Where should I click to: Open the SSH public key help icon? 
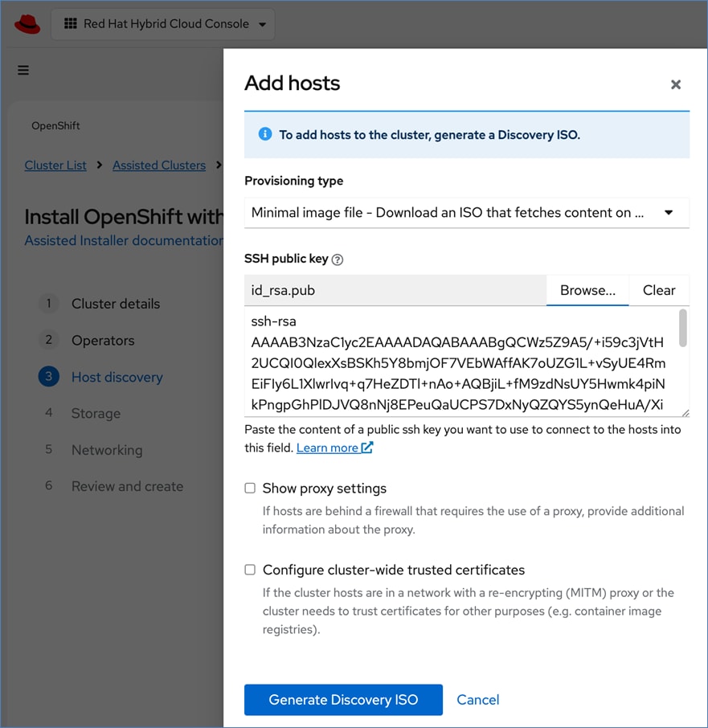338,260
